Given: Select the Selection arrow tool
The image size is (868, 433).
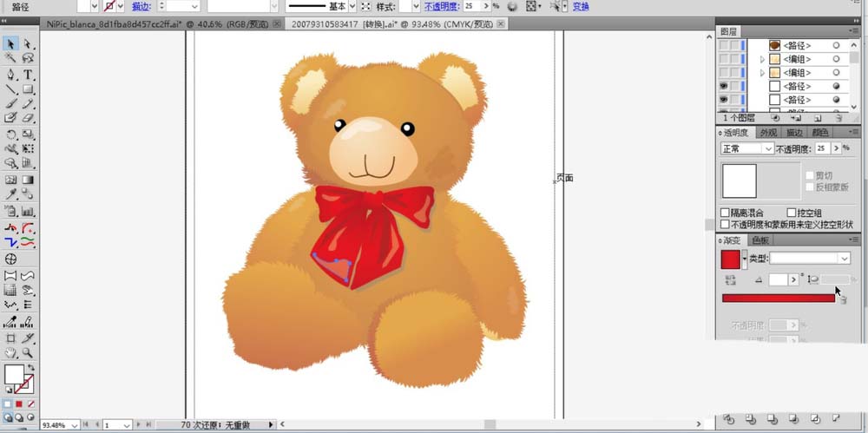Looking at the screenshot, I should (11, 43).
